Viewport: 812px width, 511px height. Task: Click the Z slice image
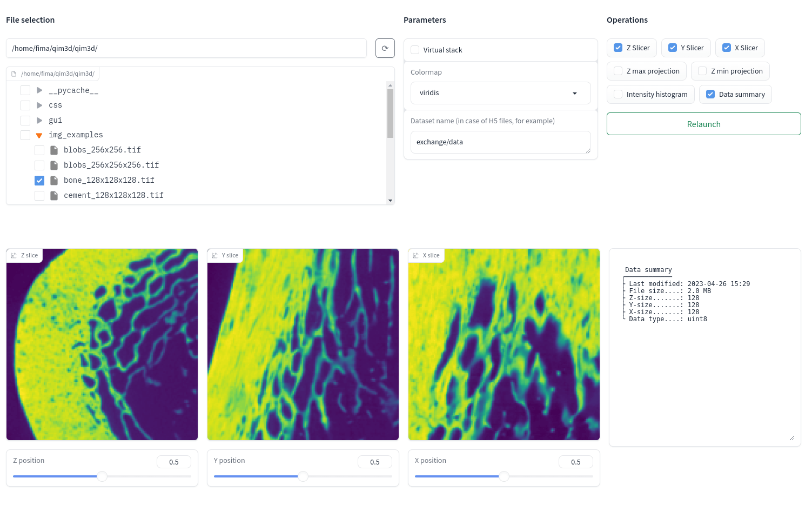coord(102,344)
